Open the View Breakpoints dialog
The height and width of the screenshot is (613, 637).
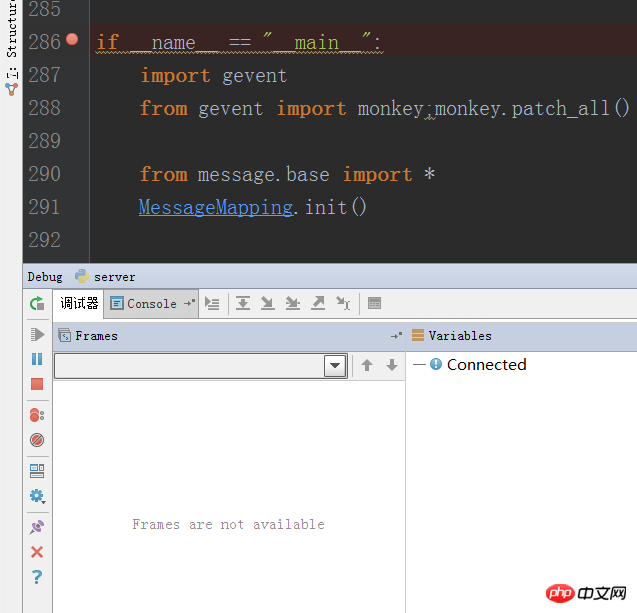click(x=37, y=415)
